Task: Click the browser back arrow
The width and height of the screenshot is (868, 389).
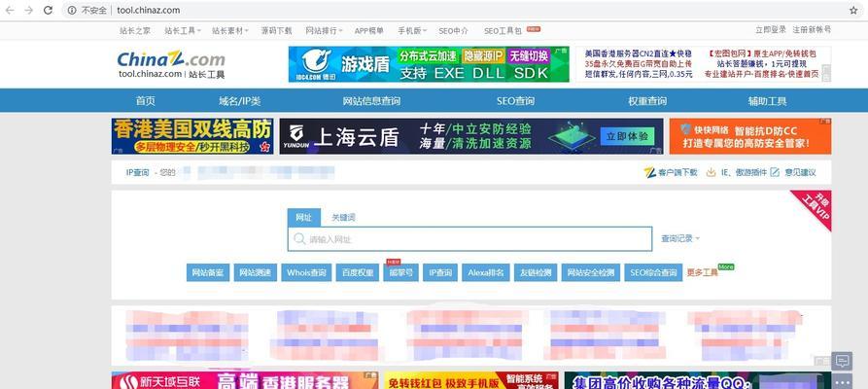Action: (x=10, y=10)
